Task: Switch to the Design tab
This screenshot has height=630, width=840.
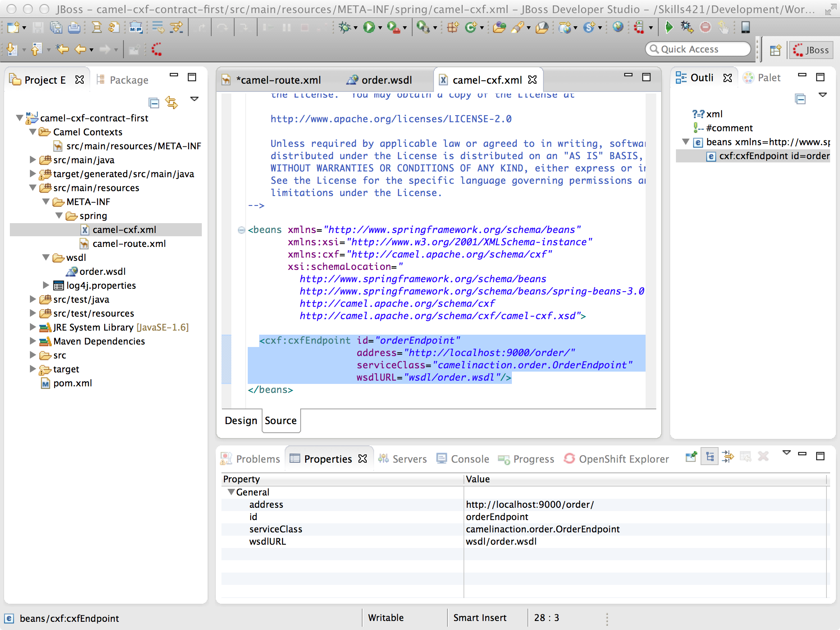Action: (241, 420)
